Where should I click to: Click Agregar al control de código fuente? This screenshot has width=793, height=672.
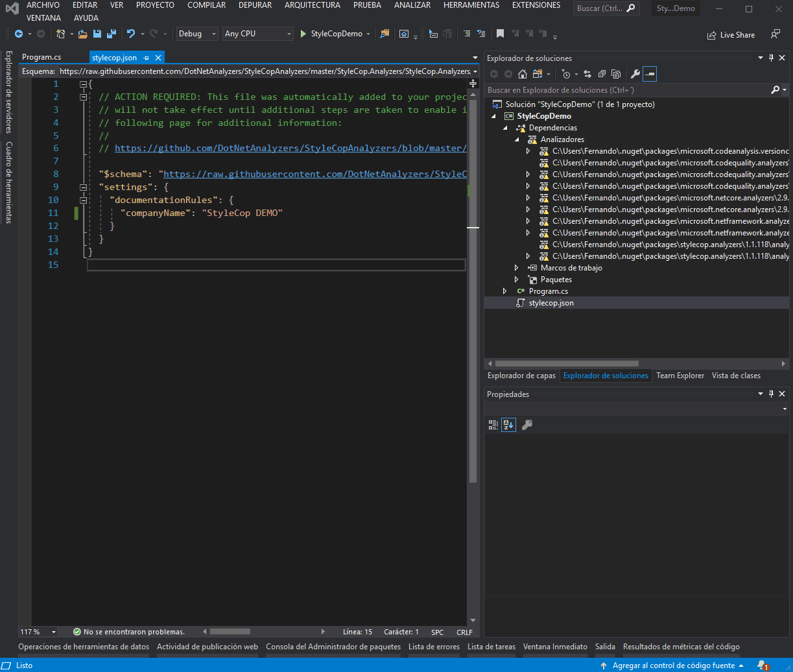pos(674,666)
